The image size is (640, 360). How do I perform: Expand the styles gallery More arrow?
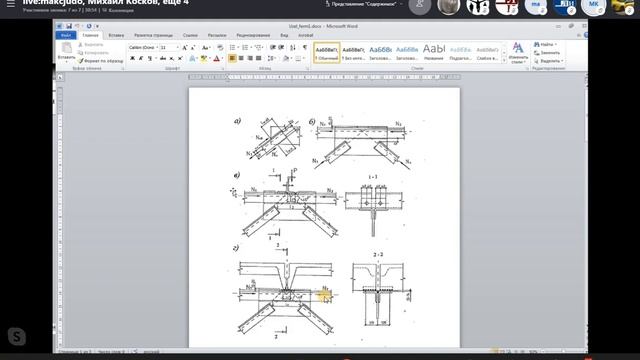tap(504, 60)
